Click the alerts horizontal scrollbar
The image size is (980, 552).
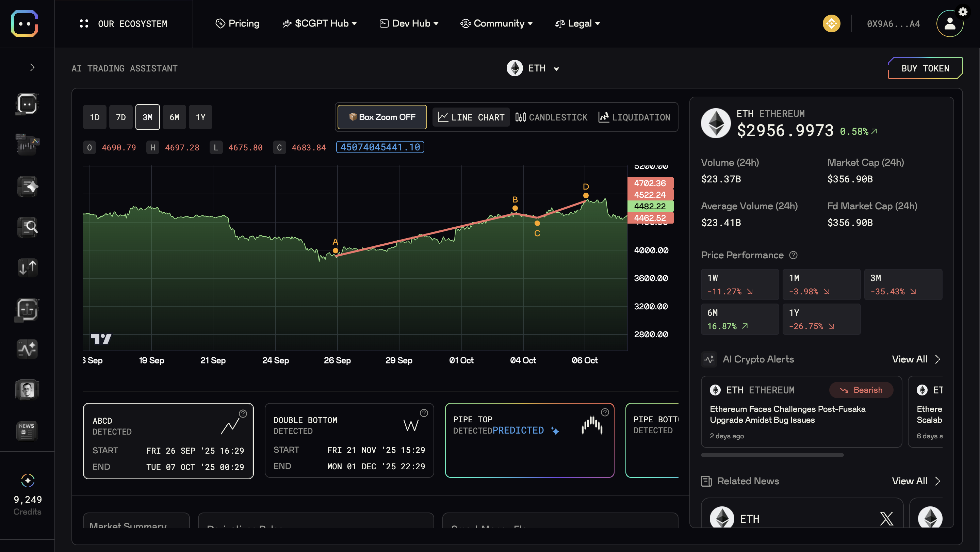click(772, 455)
